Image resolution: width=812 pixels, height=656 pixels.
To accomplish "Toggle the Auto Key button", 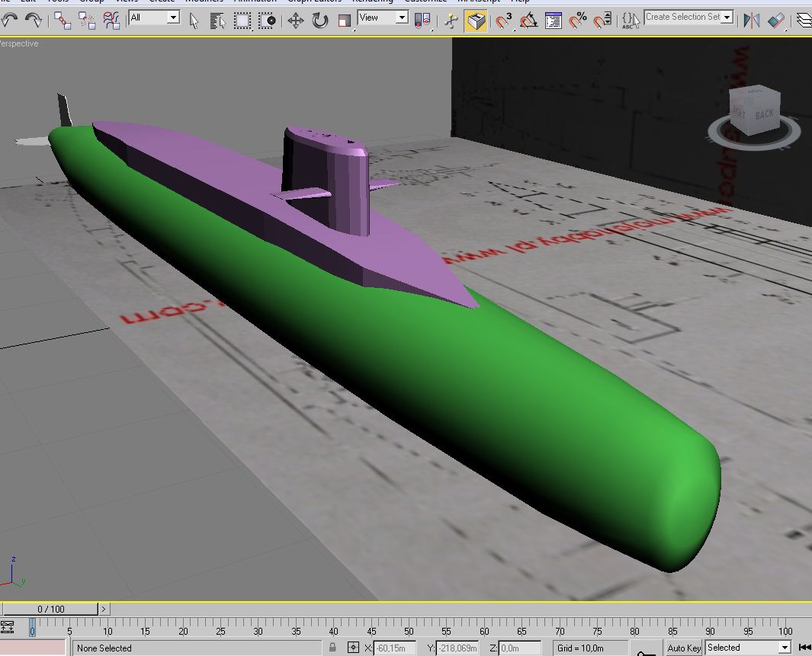I will coord(684,648).
